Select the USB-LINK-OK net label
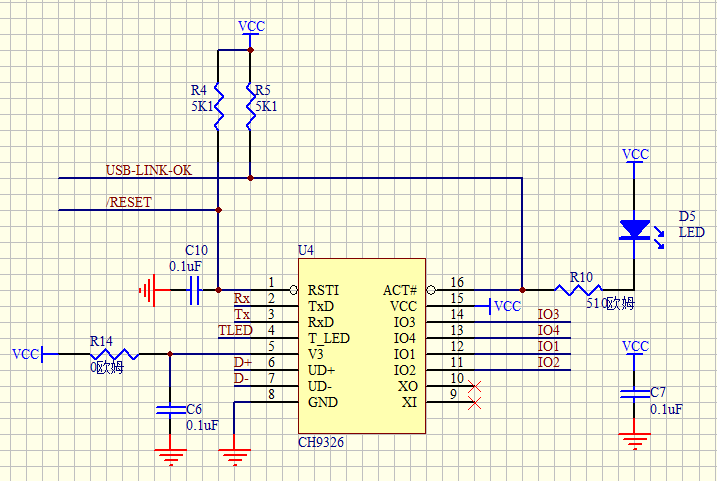 [149, 170]
